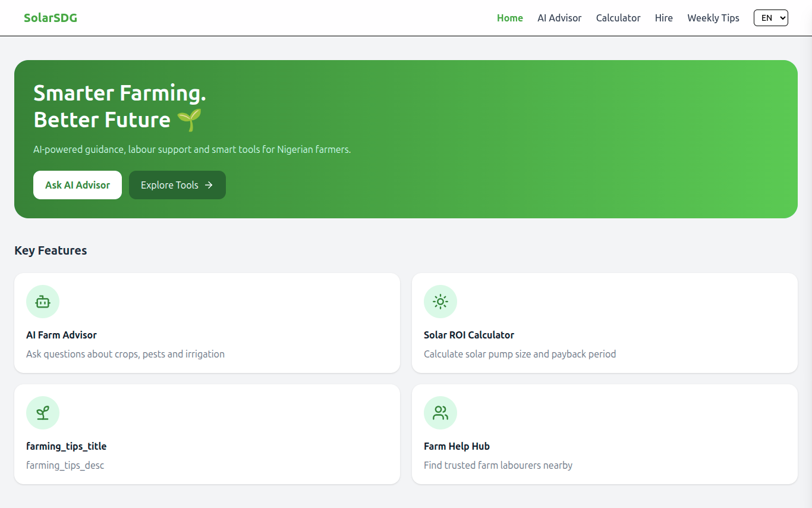This screenshot has width=812, height=508.
Task: Click text 'AI-powered guidance, labour support and smart tools'
Action: 148,149
